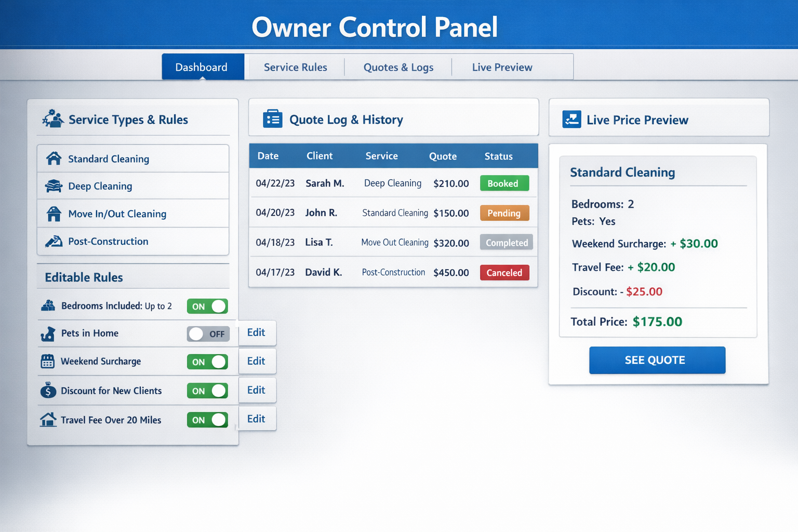
Task: Select the Live Preview tab
Action: click(502, 67)
